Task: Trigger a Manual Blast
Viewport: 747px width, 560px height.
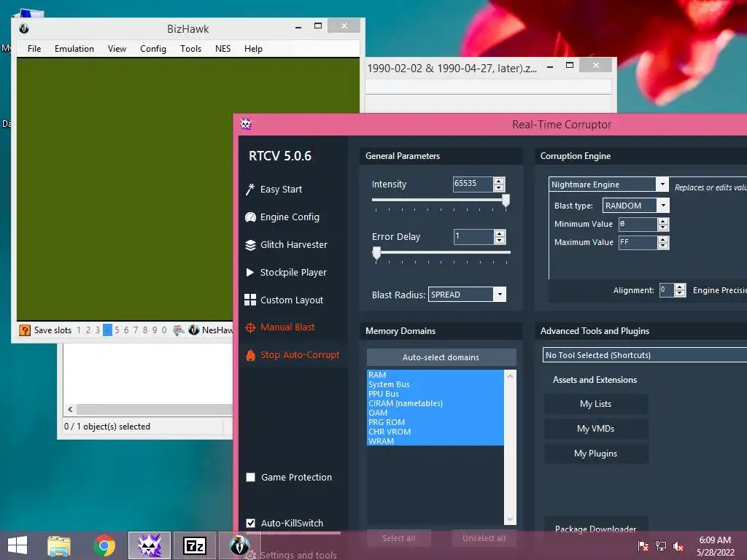Action: pyautogui.click(x=279, y=327)
